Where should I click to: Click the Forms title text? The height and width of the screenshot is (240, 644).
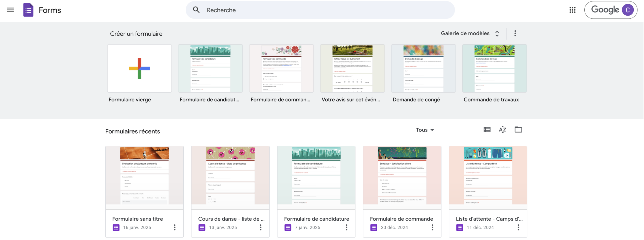[50, 10]
